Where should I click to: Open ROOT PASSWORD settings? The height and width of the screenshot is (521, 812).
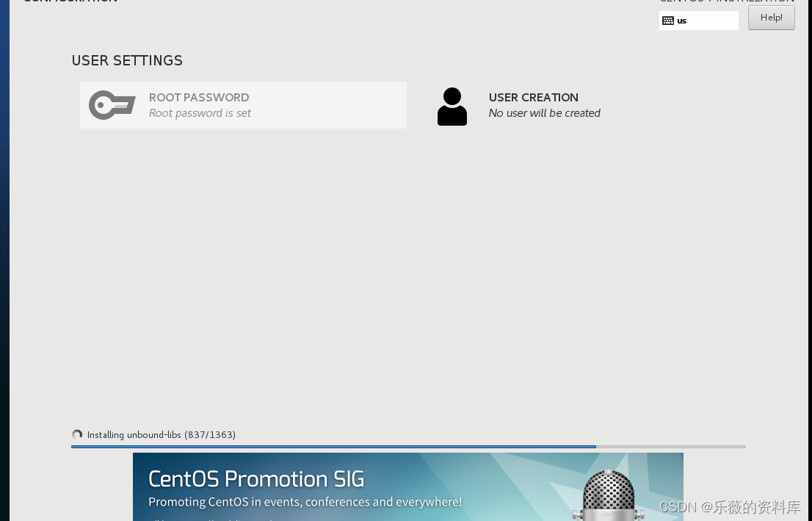click(243, 105)
